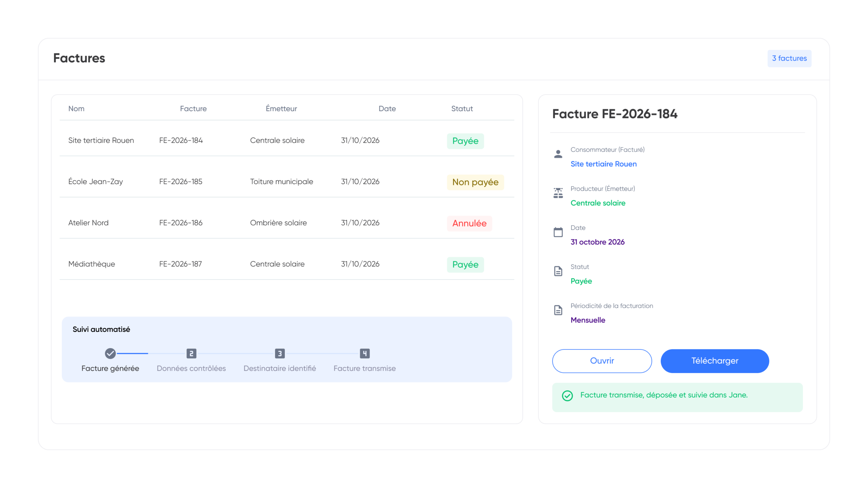Click the Suivi automatisé heading
This screenshot has height=488, width=868.
(101, 329)
